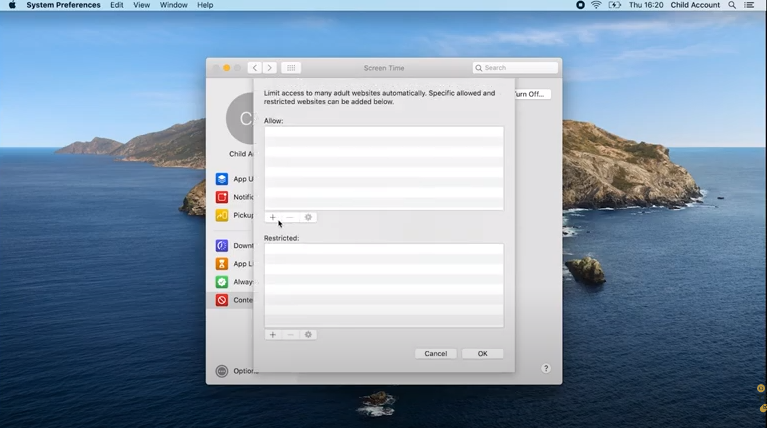Click the Thu 16:20 clock

coord(646,5)
